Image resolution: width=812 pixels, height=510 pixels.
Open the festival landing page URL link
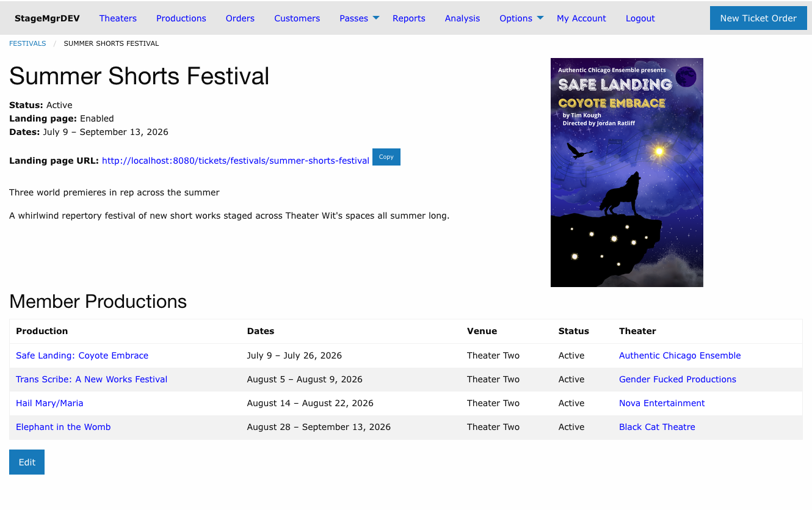pos(236,161)
